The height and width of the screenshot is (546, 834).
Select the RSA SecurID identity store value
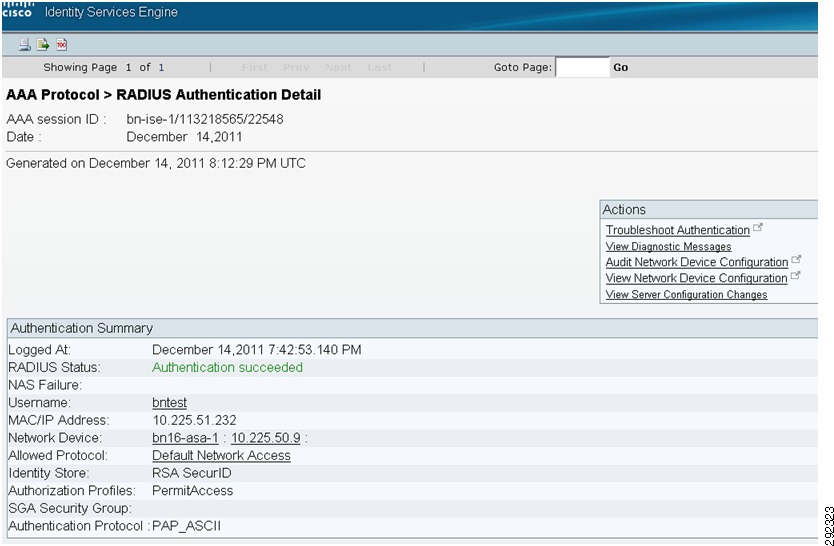[x=191, y=473]
